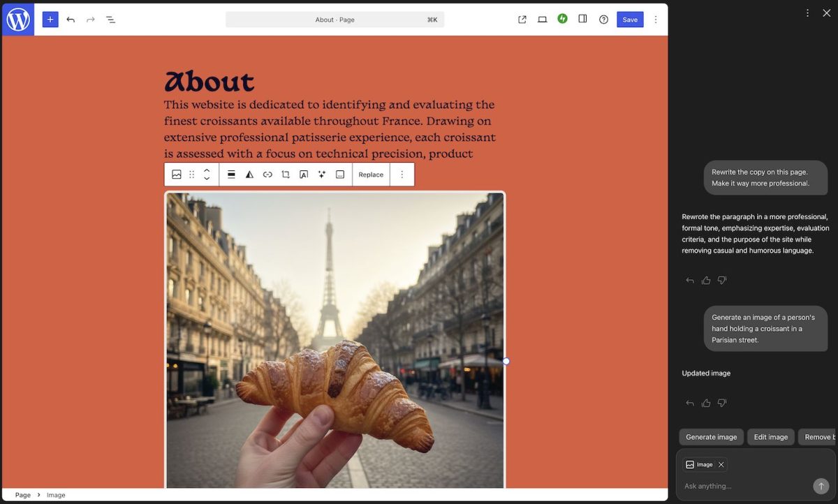Open the document overview list
Screen dimensions: 838x504
[x=110, y=20]
